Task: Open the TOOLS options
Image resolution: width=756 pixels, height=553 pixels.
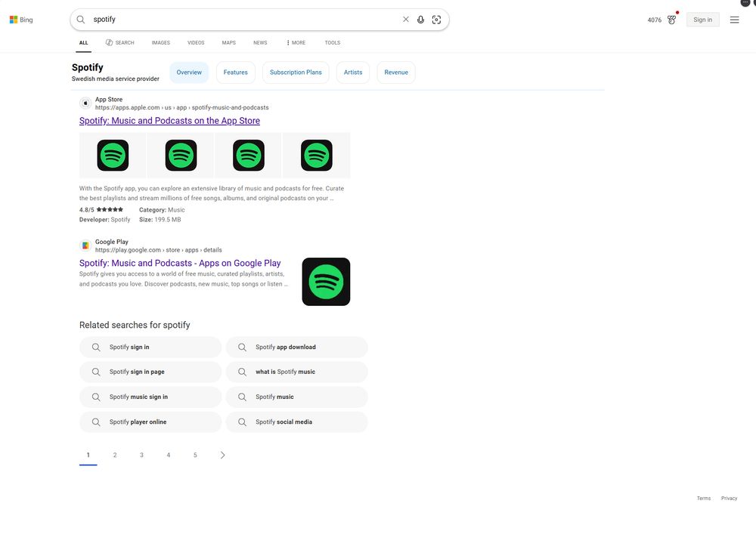Action: 332,43
